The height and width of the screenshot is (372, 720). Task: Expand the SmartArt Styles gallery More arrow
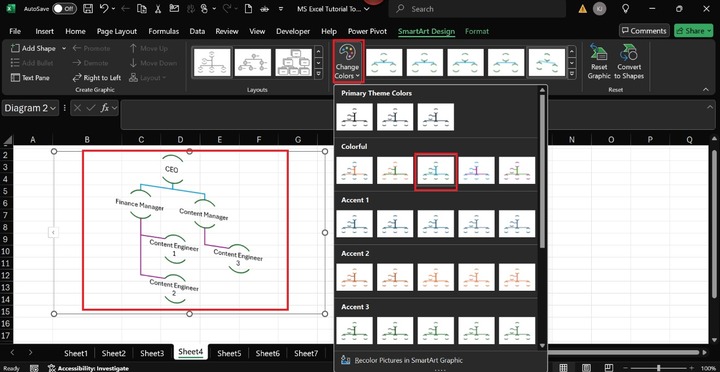pos(572,74)
